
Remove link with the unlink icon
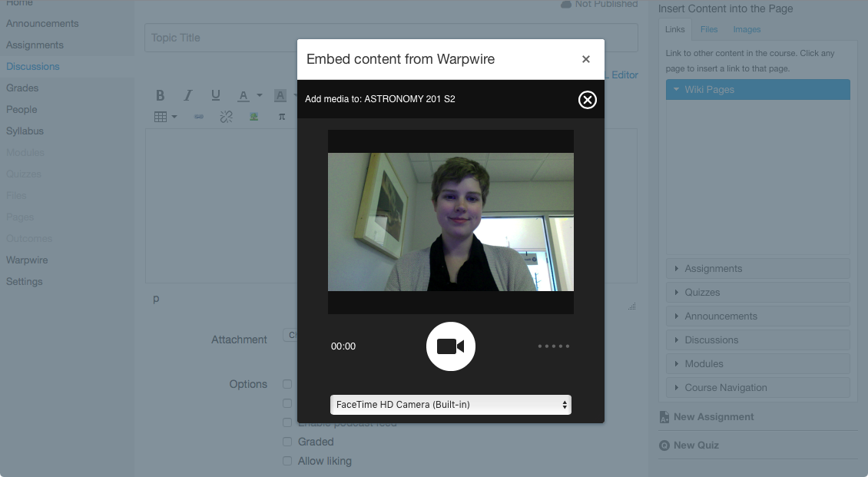click(226, 117)
